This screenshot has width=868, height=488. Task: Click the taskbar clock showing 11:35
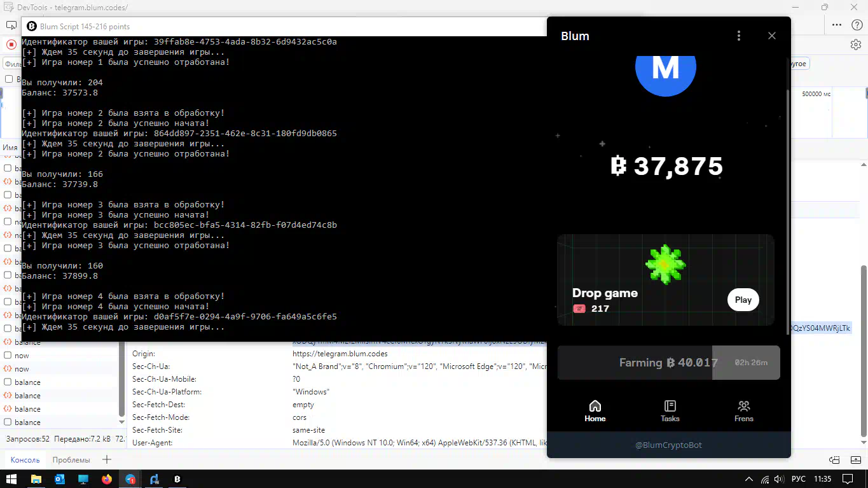click(822, 479)
